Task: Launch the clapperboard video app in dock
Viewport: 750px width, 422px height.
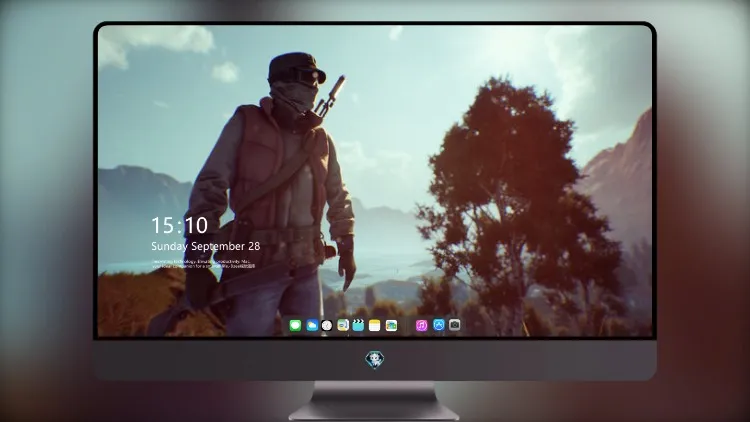Action: (x=358, y=325)
